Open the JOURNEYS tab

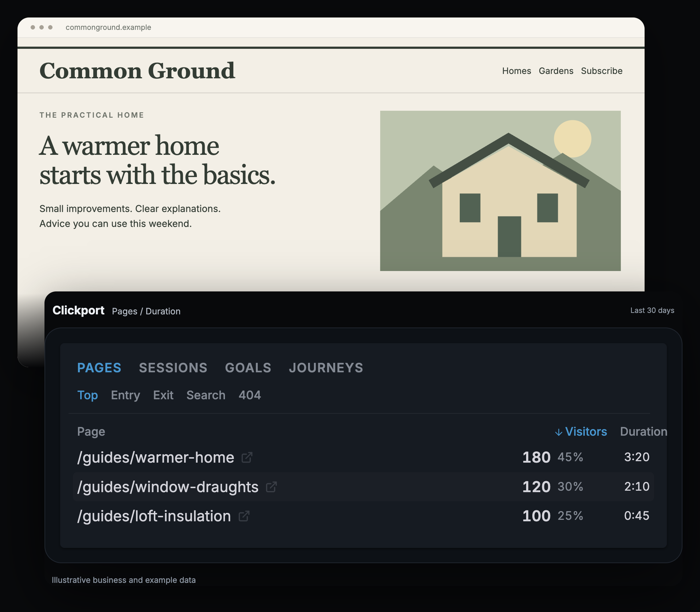tap(326, 368)
